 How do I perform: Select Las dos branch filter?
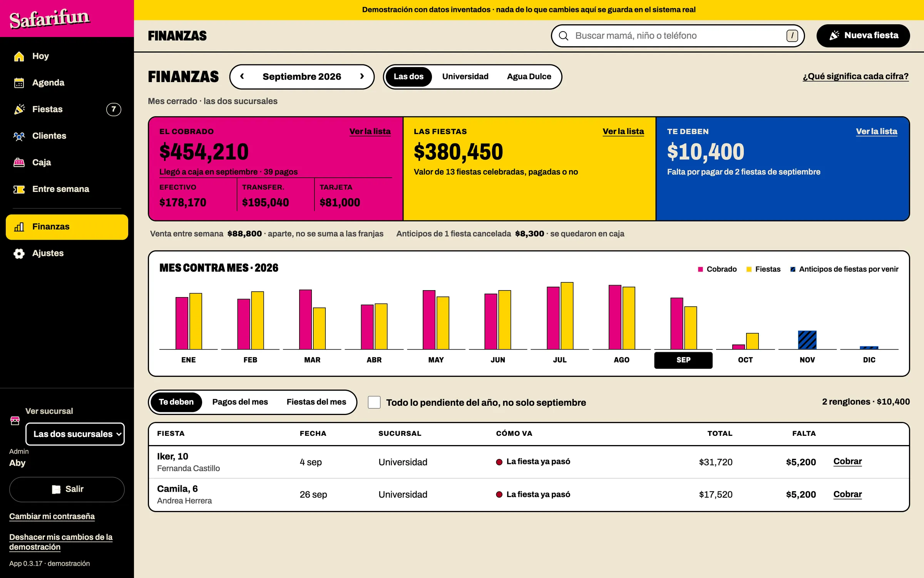coord(408,77)
